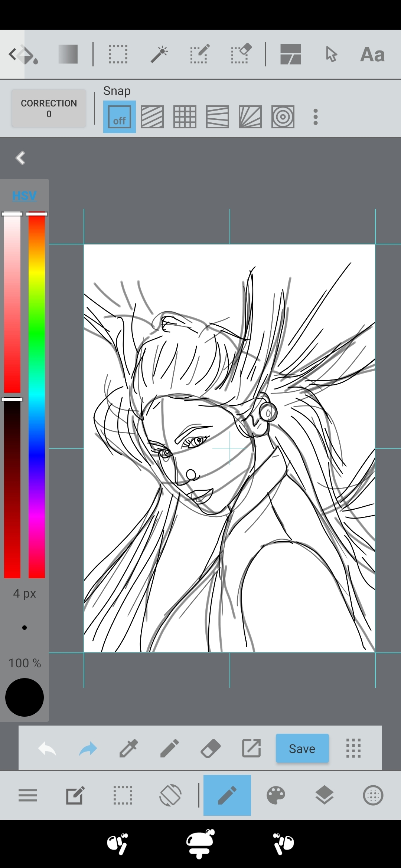Viewport: 401px width, 868px height.
Task: Turn snap off
Action: coord(120,117)
